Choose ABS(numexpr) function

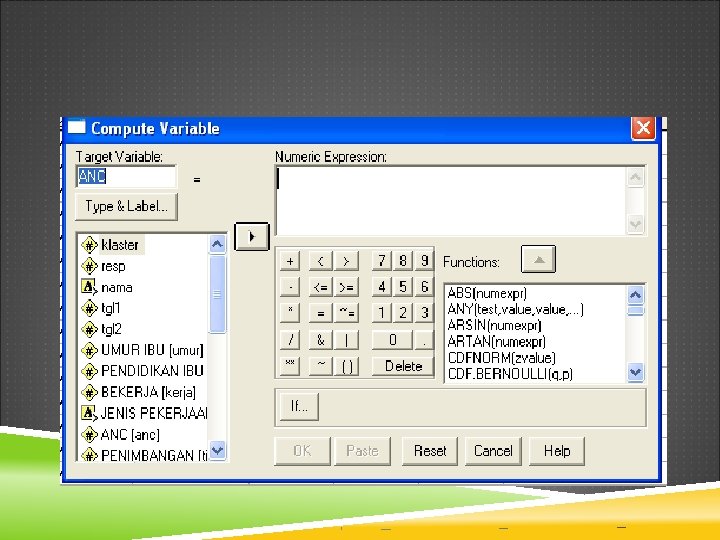click(x=487, y=293)
